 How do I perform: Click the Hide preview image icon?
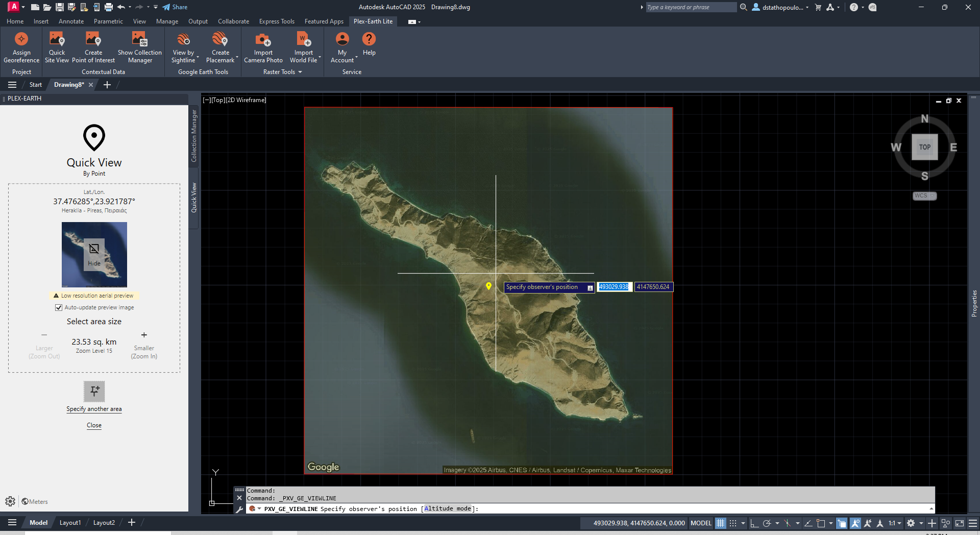(x=94, y=254)
